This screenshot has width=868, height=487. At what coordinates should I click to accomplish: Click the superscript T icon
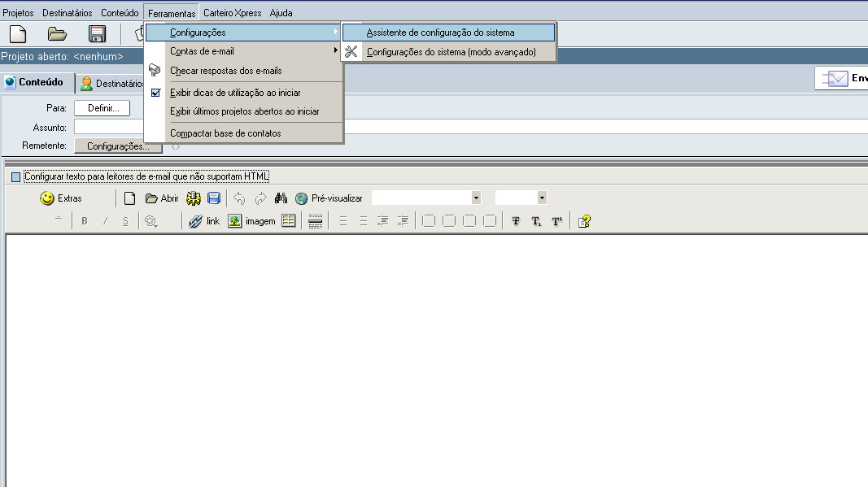point(557,221)
